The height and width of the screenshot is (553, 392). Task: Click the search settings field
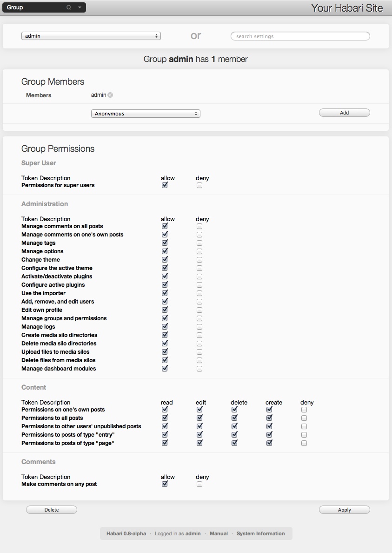tap(300, 36)
